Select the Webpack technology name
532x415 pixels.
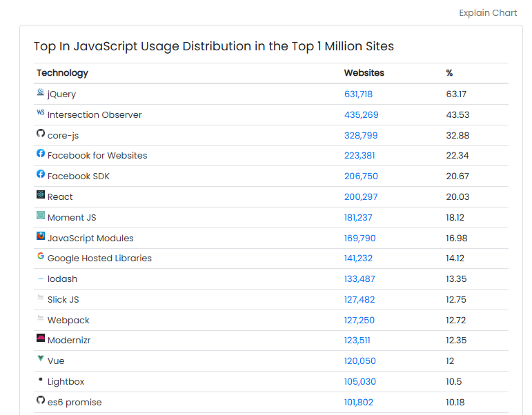click(x=68, y=321)
